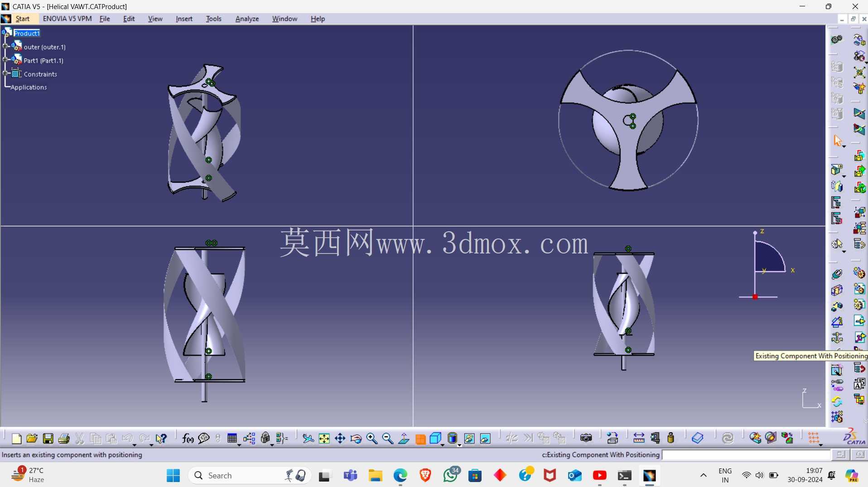
Task: Click the power input command field
Action: click(x=746, y=454)
